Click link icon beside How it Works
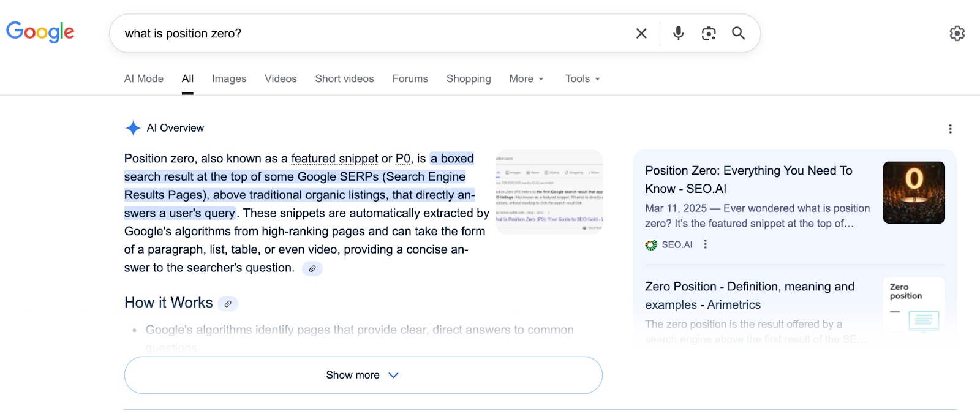 tap(228, 304)
